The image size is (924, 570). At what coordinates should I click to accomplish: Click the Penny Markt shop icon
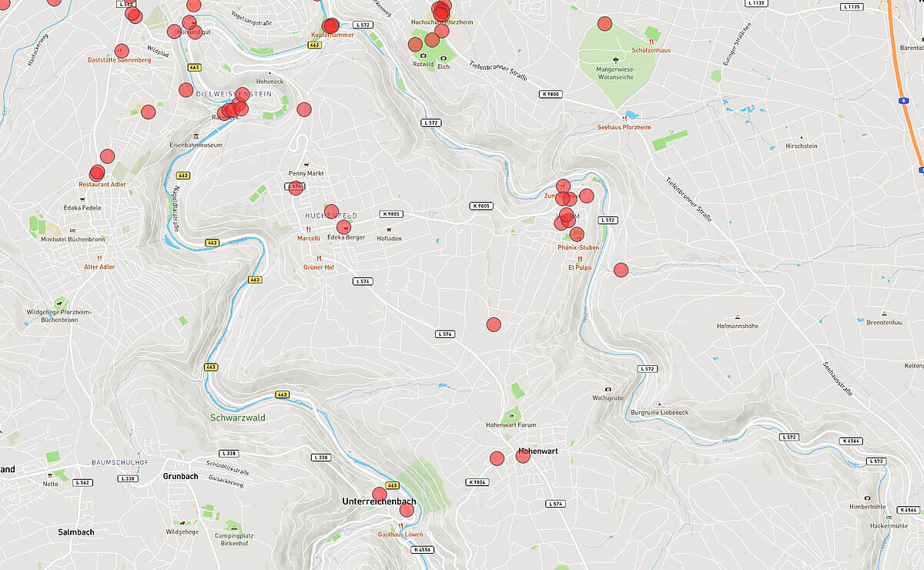click(x=306, y=165)
